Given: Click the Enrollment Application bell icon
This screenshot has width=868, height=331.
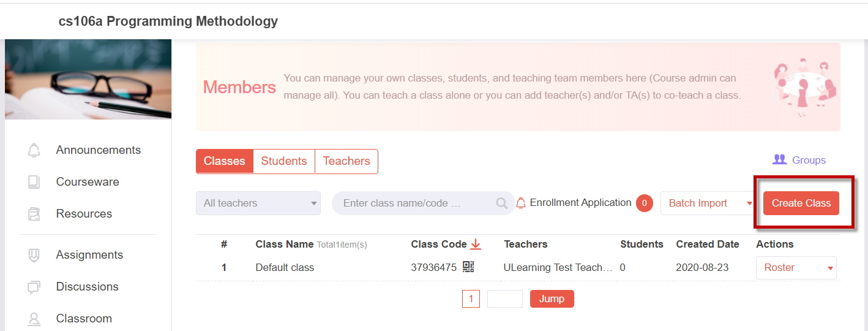Looking at the screenshot, I should (521, 203).
